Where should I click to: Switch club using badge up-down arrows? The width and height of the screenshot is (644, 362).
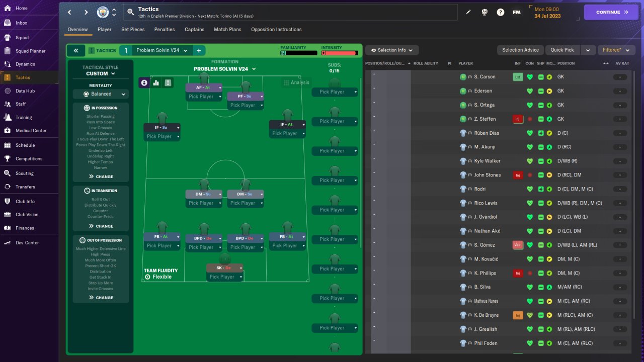point(114,12)
